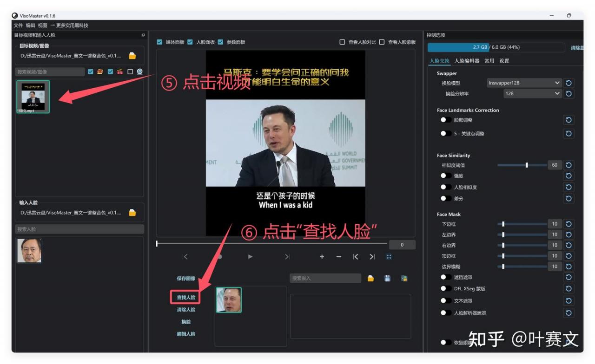
Task: Turn on 文本遮罩 toggle
Action: 446,300
